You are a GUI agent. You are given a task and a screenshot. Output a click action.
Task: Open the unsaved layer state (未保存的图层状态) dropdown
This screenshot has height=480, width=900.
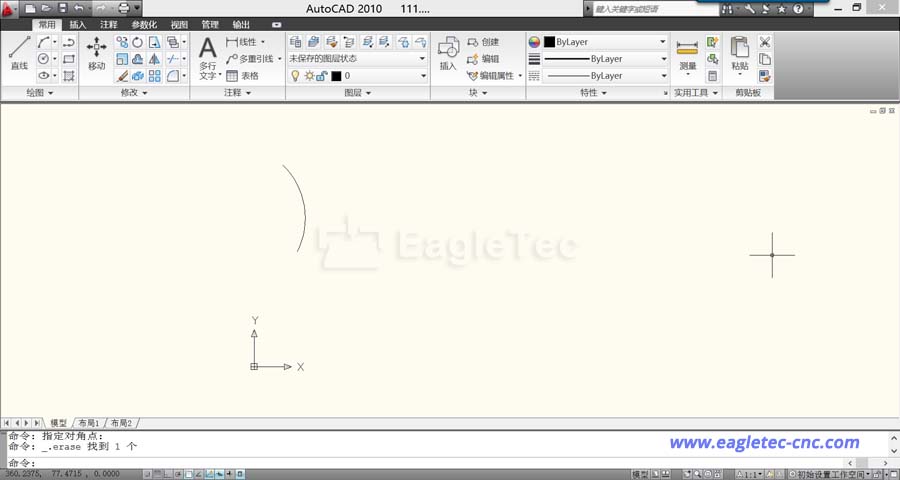[x=357, y=59]
